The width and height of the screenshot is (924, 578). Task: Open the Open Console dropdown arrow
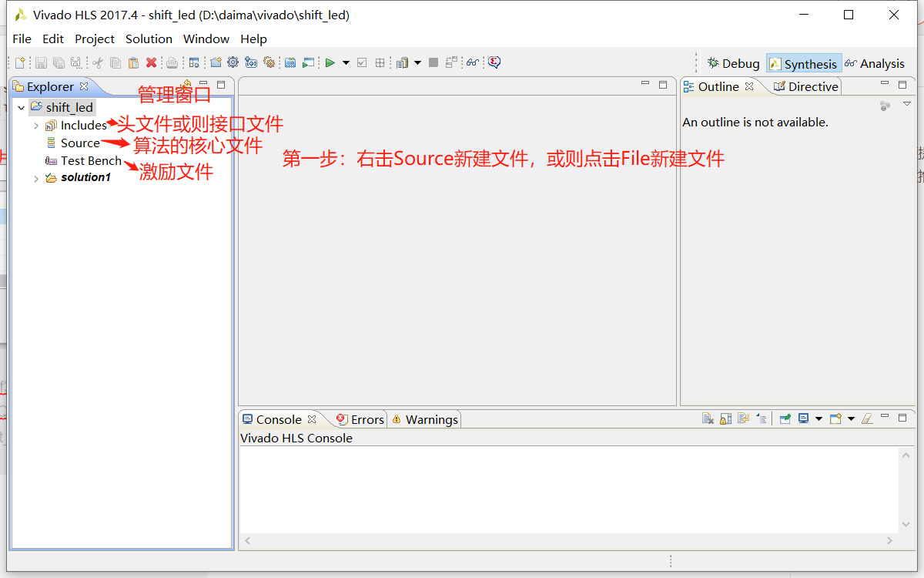coord(851,418)
